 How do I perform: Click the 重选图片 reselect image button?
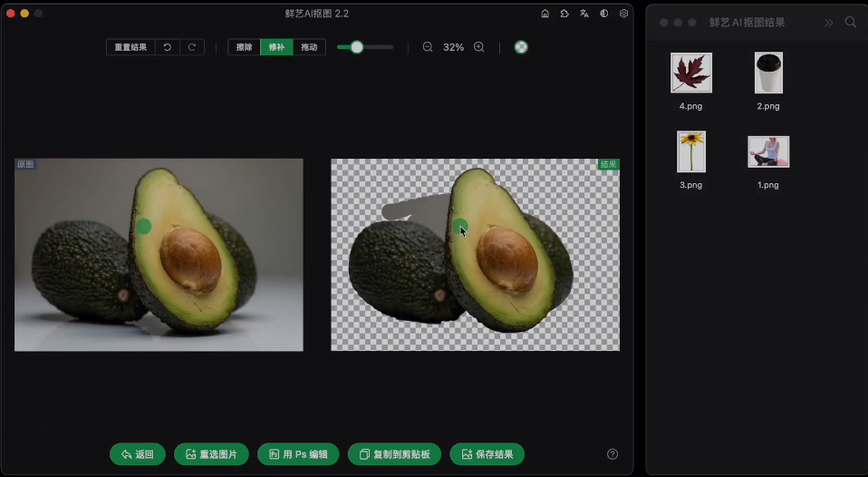(x=211, y=453)
